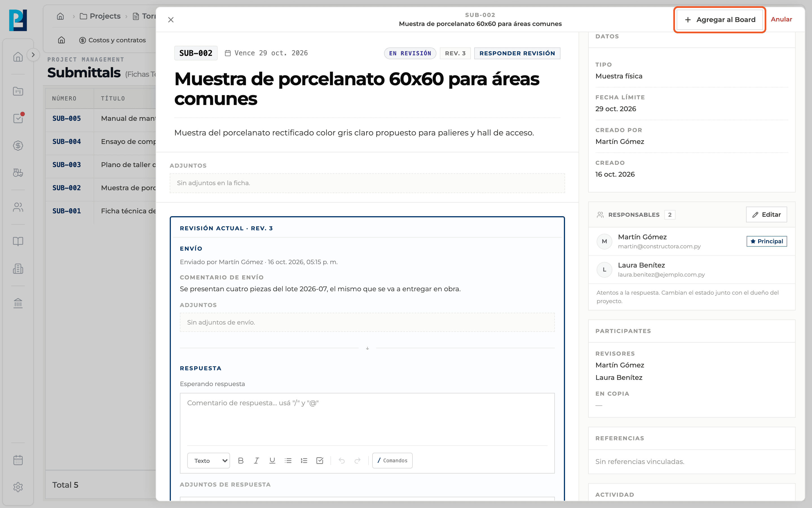Open project folder icon in sidebar
812x508 pixels.
tap(18, 91)
